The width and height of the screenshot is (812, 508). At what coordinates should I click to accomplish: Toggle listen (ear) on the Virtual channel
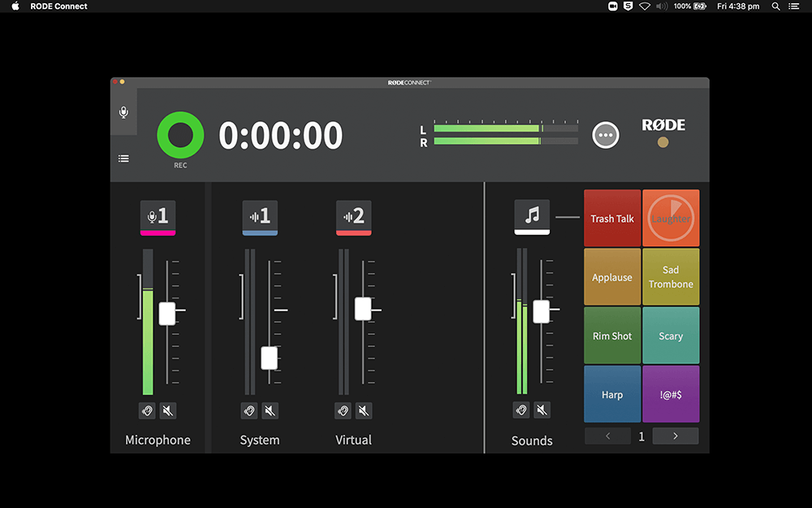click(x=343, y=410)
